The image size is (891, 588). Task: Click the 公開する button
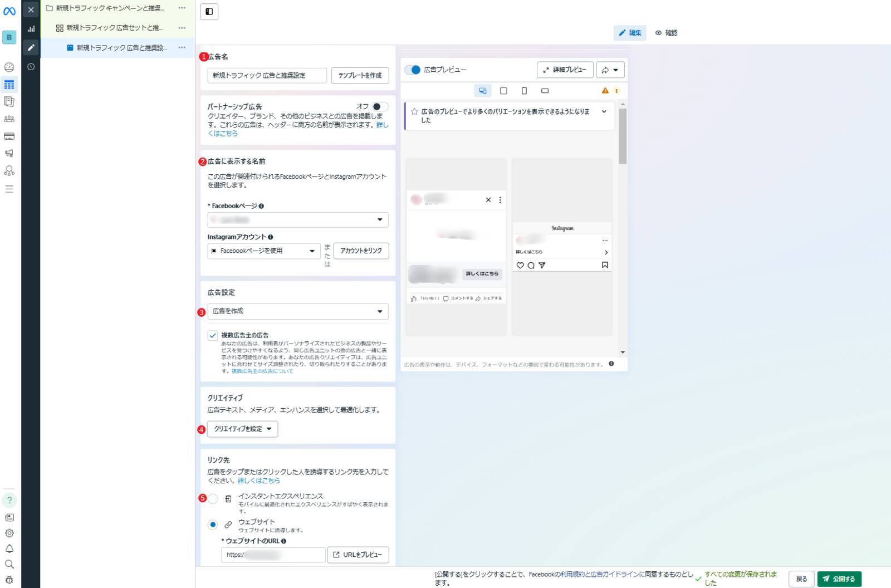[x=839, y=579]
